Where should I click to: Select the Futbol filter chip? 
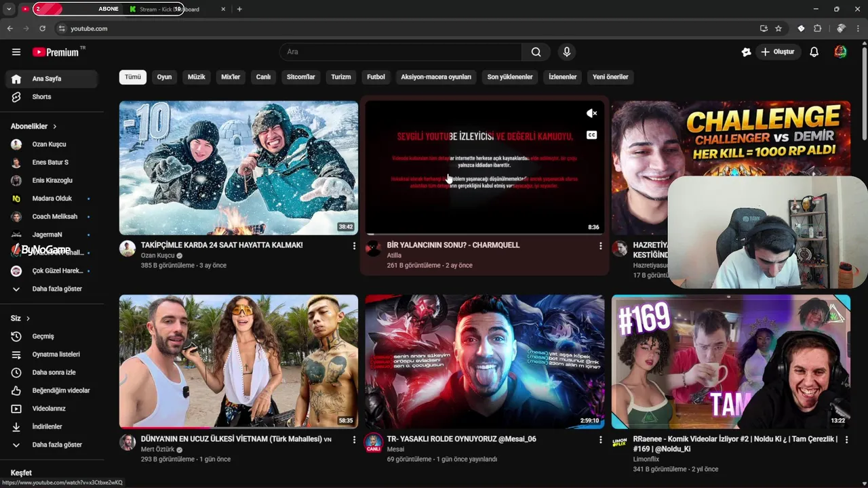[x=376, y=77]
